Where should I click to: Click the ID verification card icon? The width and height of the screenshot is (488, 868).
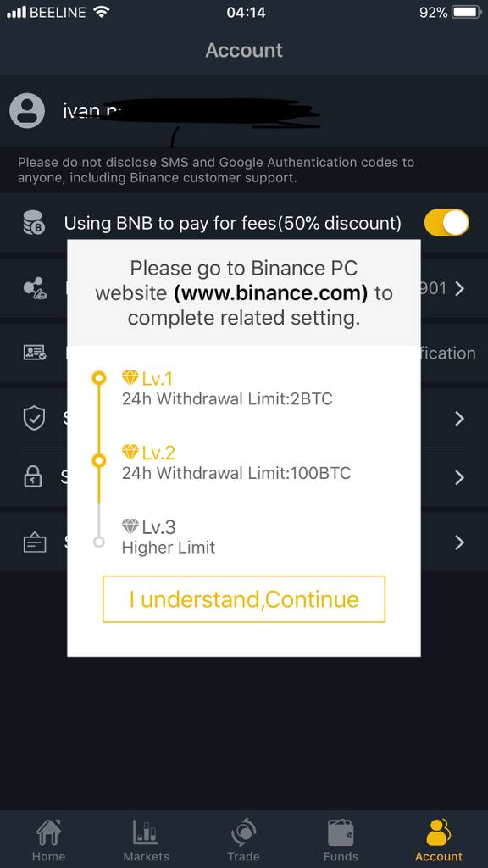coord(34,353)
